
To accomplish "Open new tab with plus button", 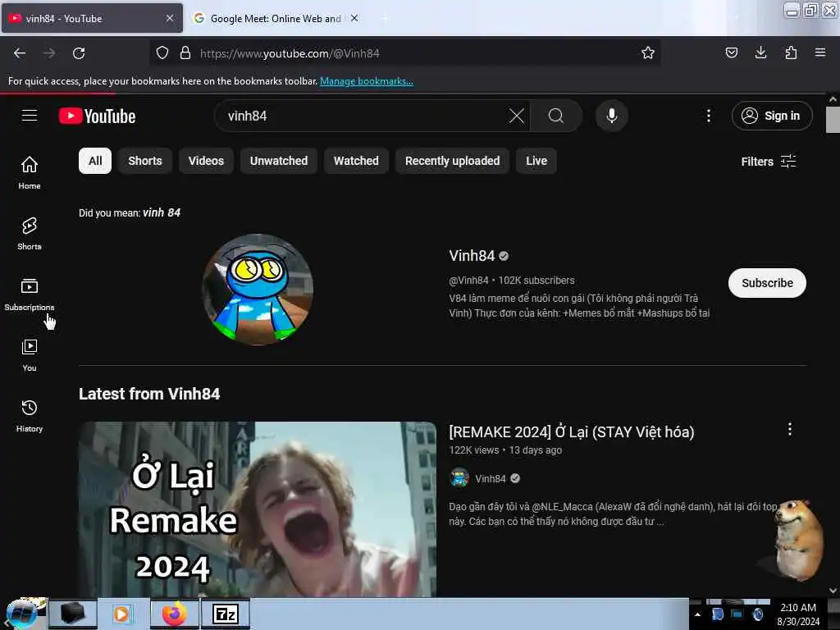I will 385,18.
